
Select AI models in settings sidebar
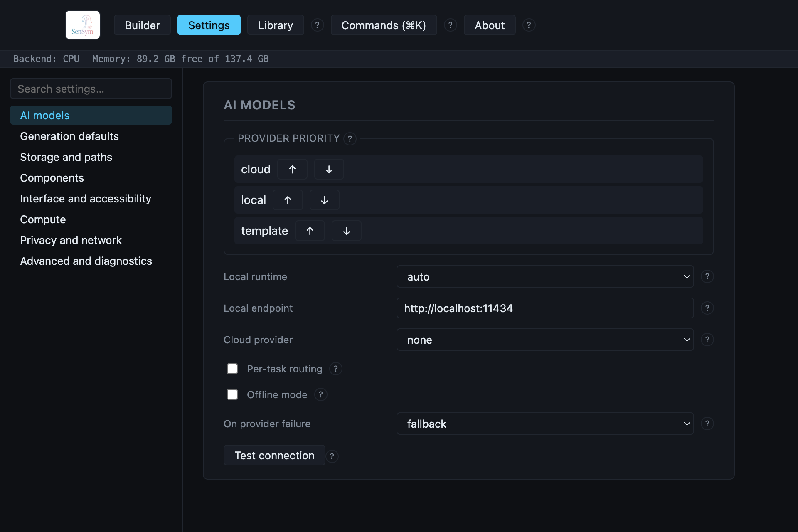(x=91, y=115)
